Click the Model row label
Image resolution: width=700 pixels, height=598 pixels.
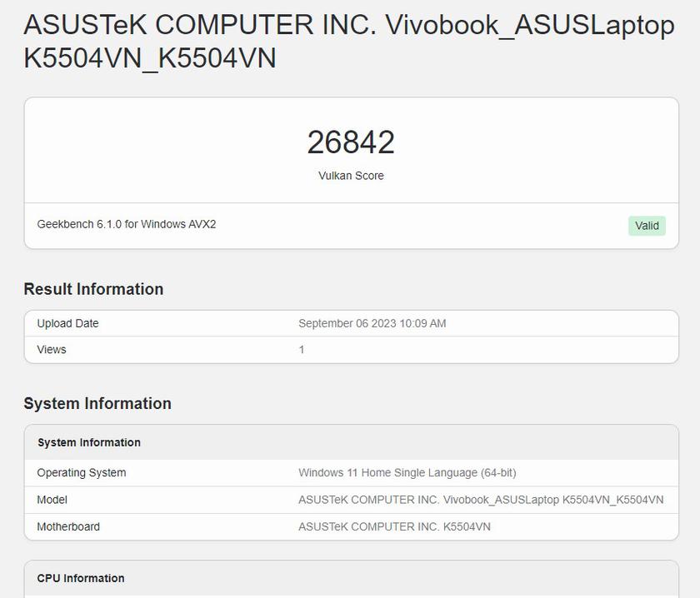point(52,500)
